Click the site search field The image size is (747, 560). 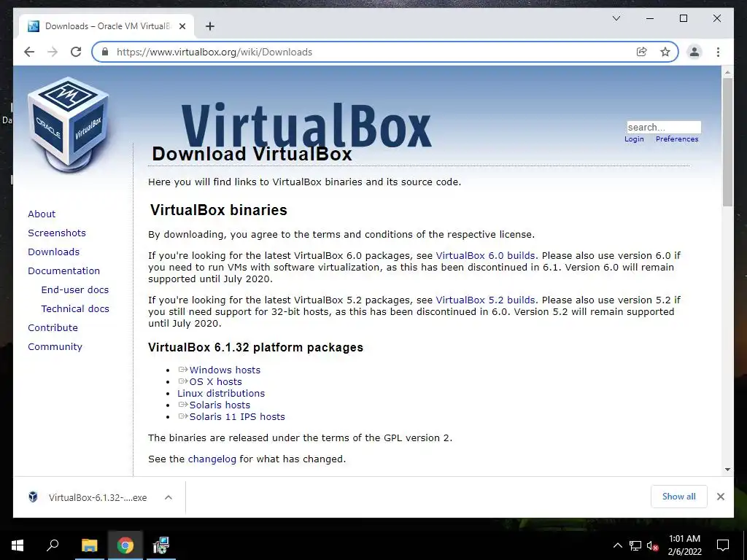[x=664, y=127]
